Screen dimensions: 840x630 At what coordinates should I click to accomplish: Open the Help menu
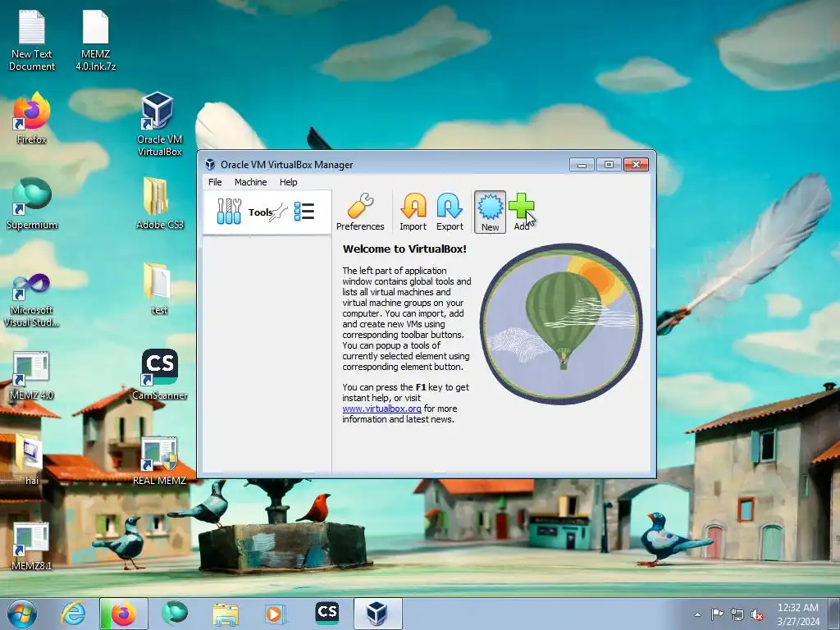click(288, 182)
